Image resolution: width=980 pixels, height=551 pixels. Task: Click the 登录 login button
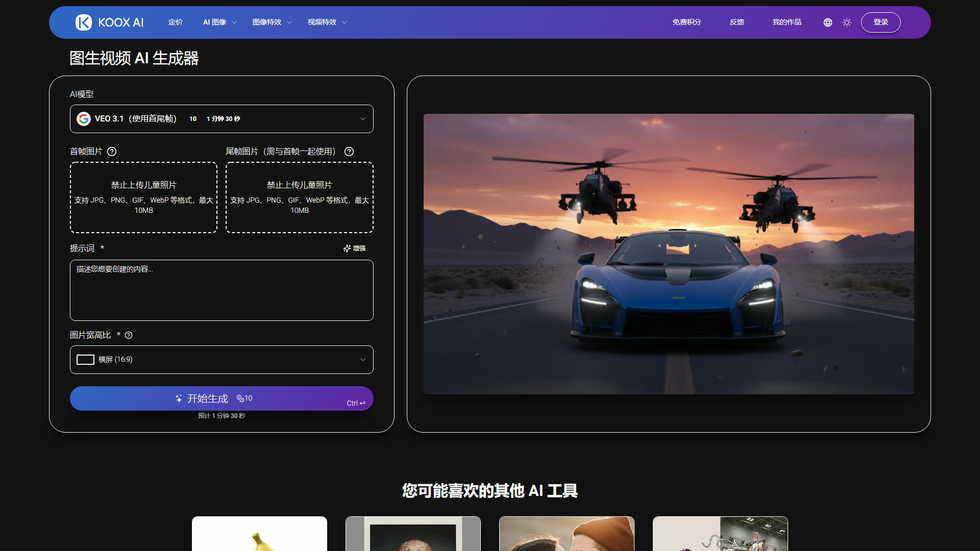tap(880, 22)
